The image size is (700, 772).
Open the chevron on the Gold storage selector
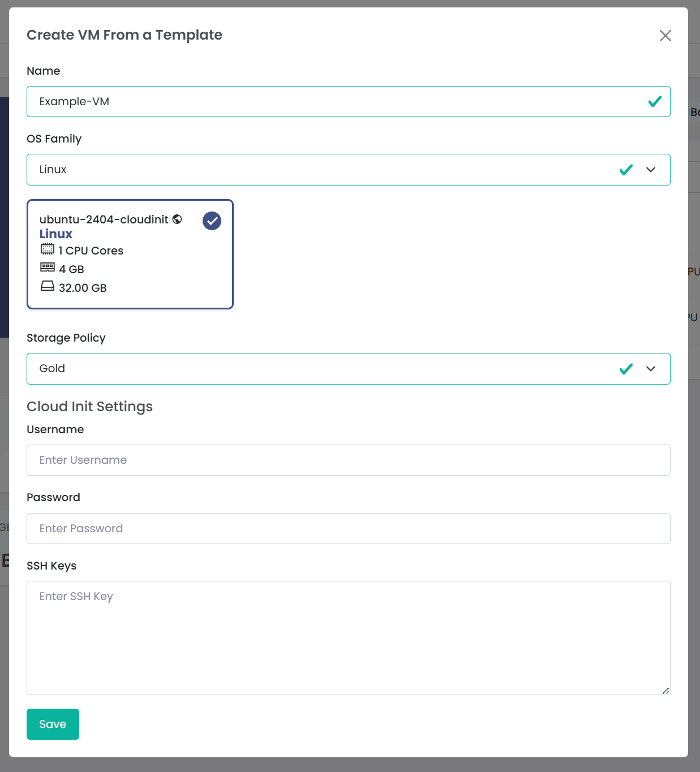[650, 369]
